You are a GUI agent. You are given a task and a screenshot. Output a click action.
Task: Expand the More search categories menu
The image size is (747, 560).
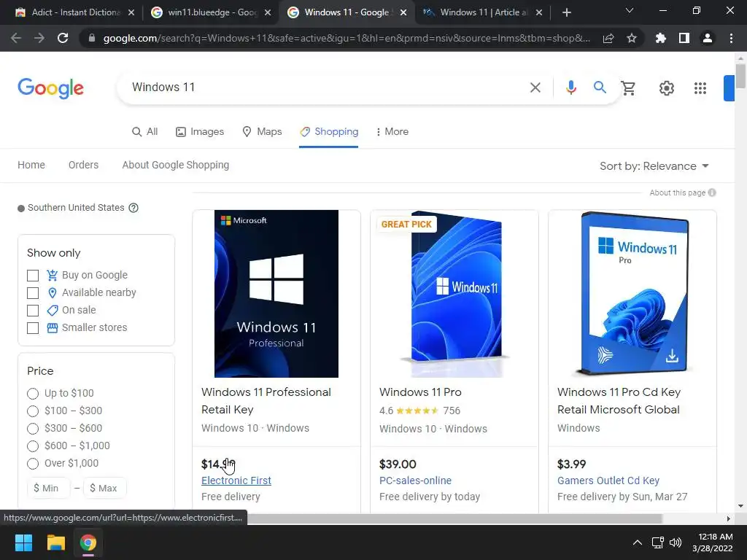point(392,131)
